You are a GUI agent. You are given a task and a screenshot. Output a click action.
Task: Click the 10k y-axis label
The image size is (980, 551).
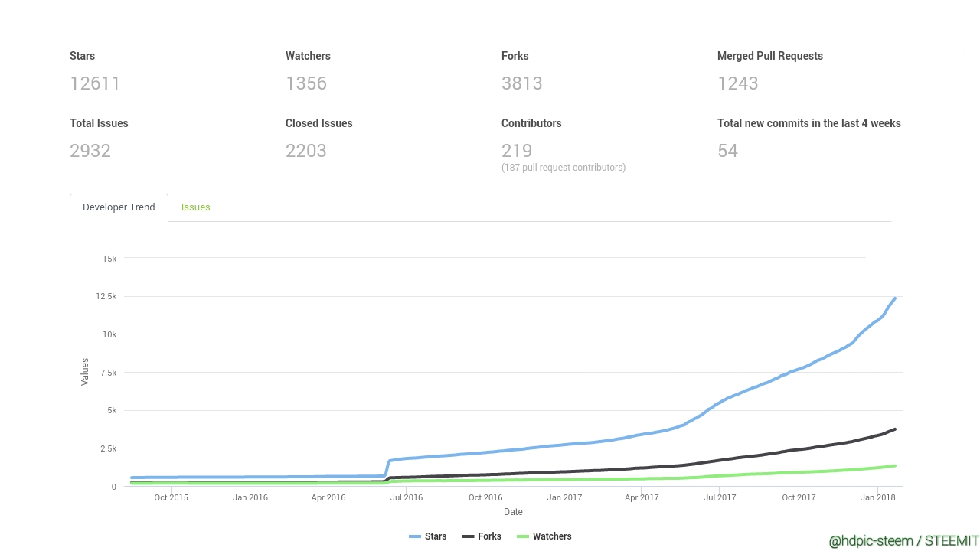(109, 334)
